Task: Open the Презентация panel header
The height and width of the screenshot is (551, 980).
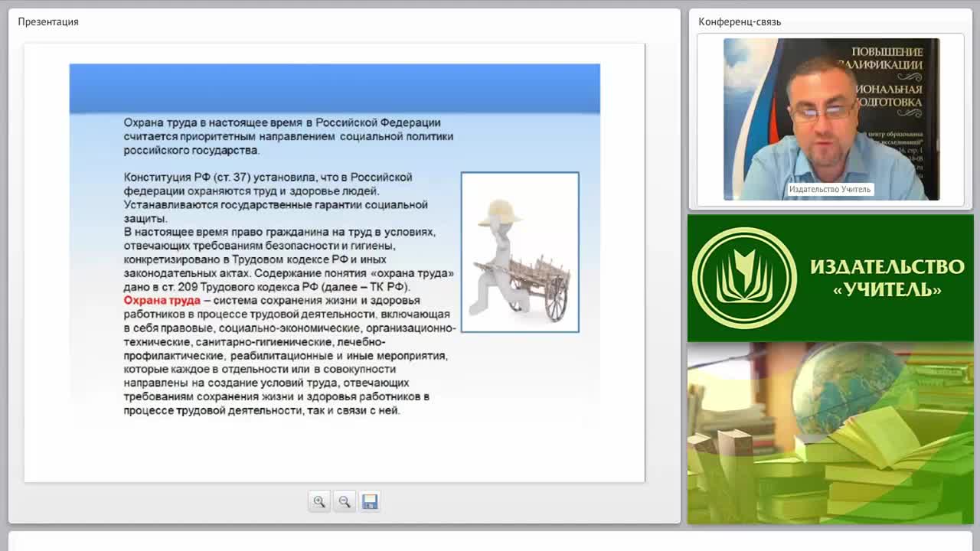Action: point(48,21)
